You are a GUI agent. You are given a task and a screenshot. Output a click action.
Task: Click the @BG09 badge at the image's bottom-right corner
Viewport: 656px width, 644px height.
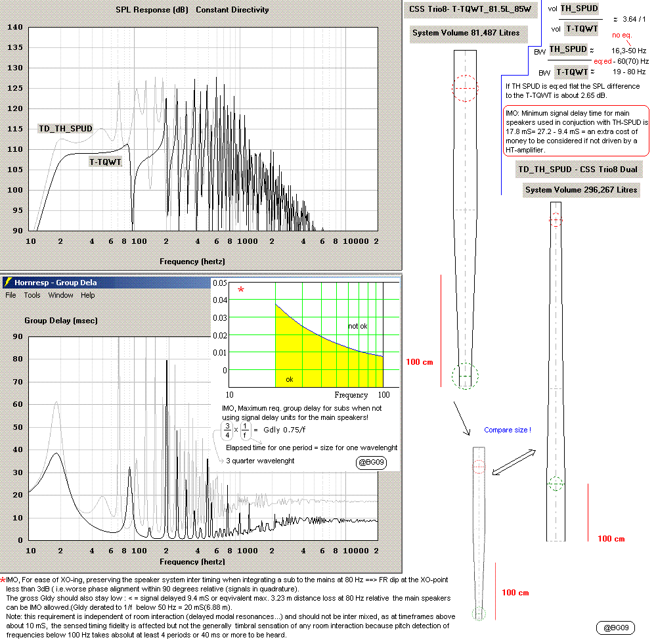[x=616, y=628]
